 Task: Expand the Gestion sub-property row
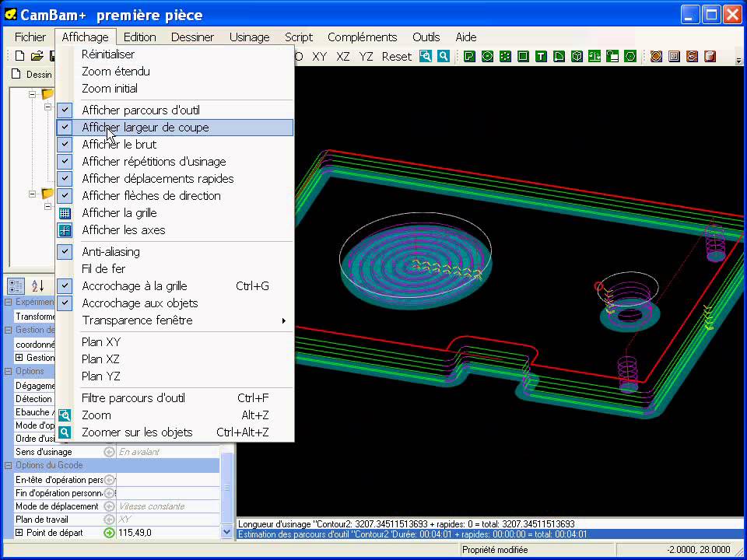pos(19,357)
